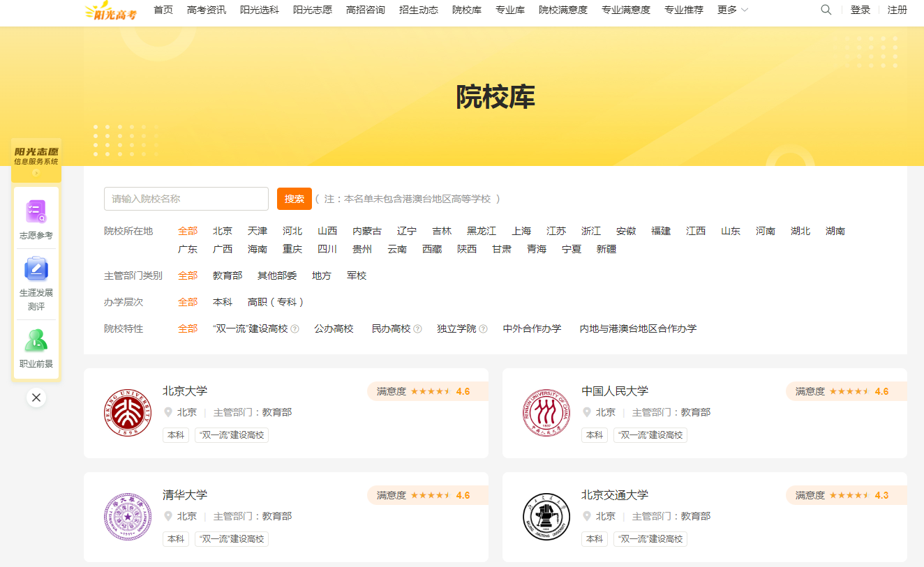This screenshot has height=567, width=924.
Task: Open the 北京交通大学 school name link
Action: (615, 494)
